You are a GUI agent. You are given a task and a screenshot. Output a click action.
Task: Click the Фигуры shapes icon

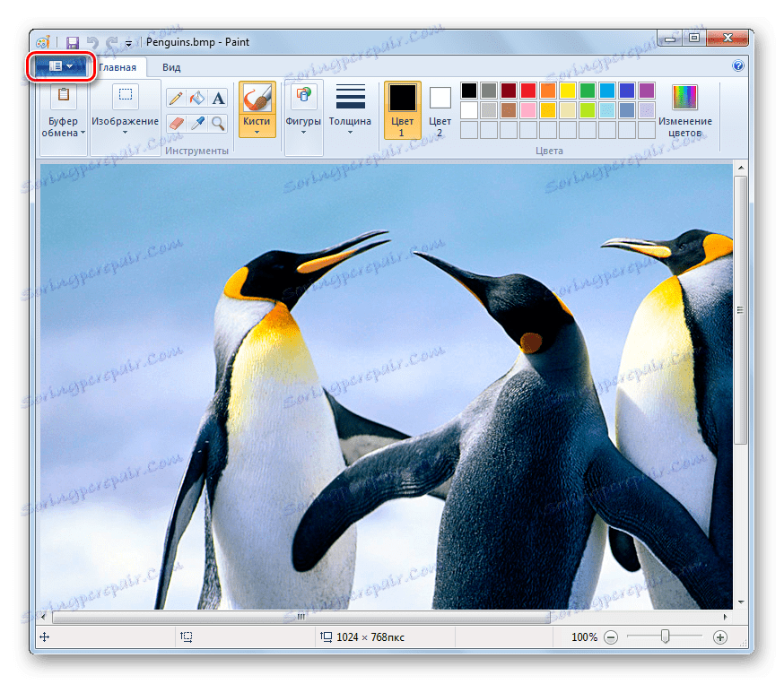click(303, 95)
